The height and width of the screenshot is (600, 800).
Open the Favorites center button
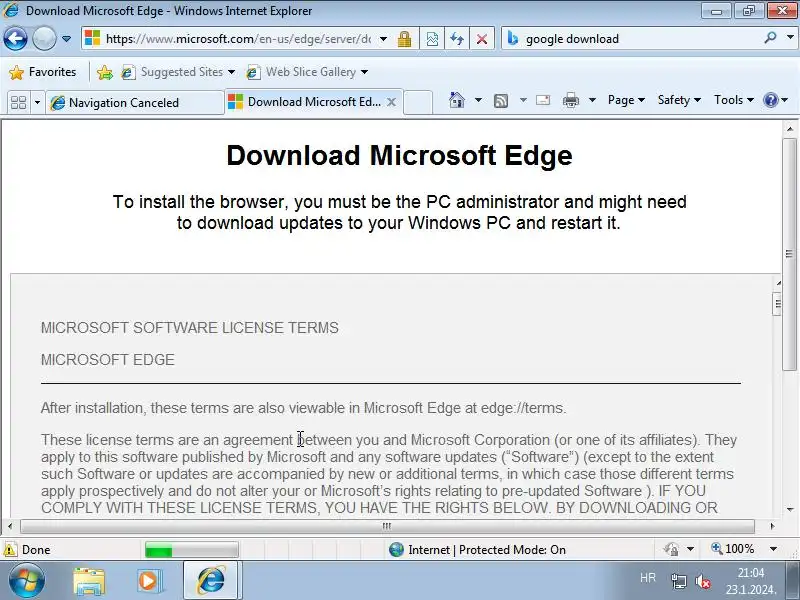pos(43,72)
